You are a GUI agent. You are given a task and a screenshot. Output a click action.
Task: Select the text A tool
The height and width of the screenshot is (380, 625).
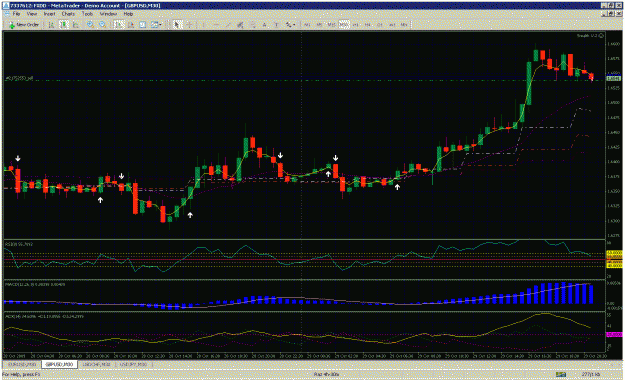pos(264,25)
